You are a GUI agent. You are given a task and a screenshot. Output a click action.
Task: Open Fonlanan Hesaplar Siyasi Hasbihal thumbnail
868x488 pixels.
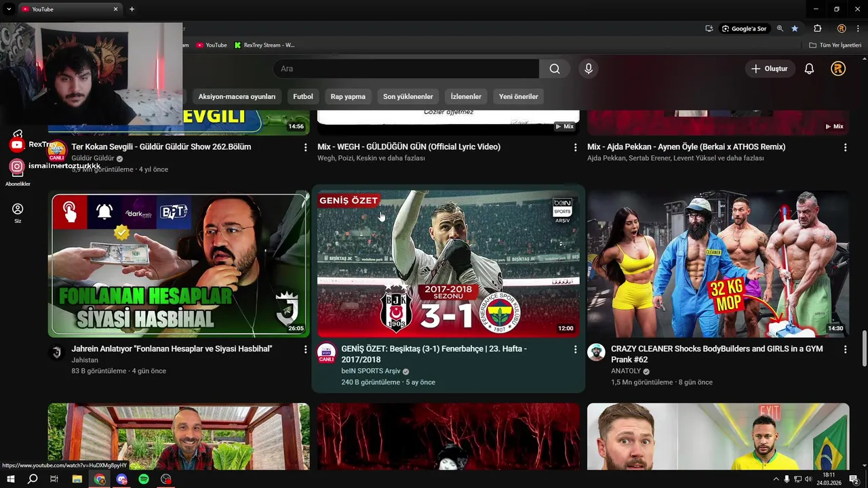coord(178,264)
